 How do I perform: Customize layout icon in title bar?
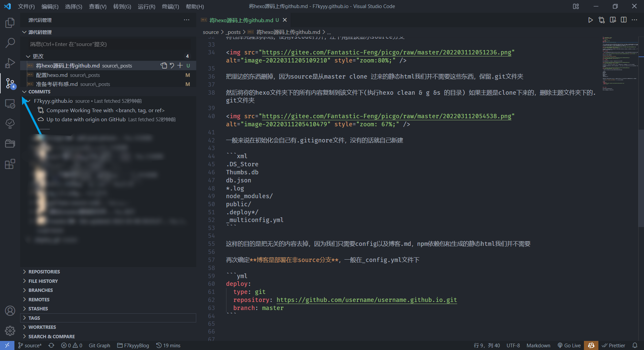576,6
